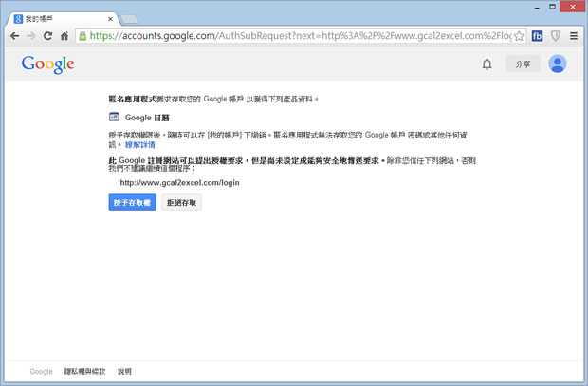Click the tab favicon for 我的帳戶

[x=18, y=19]
